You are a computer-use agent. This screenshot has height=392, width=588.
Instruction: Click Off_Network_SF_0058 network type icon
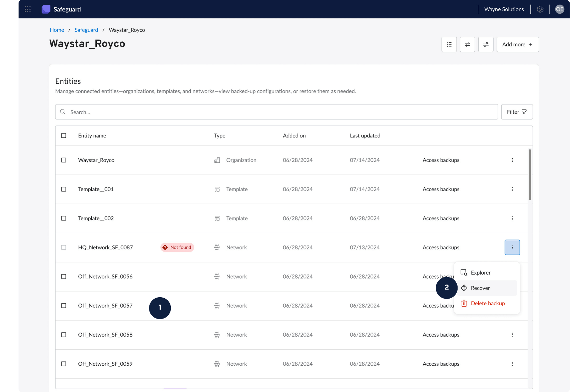(x=217, y=335)
